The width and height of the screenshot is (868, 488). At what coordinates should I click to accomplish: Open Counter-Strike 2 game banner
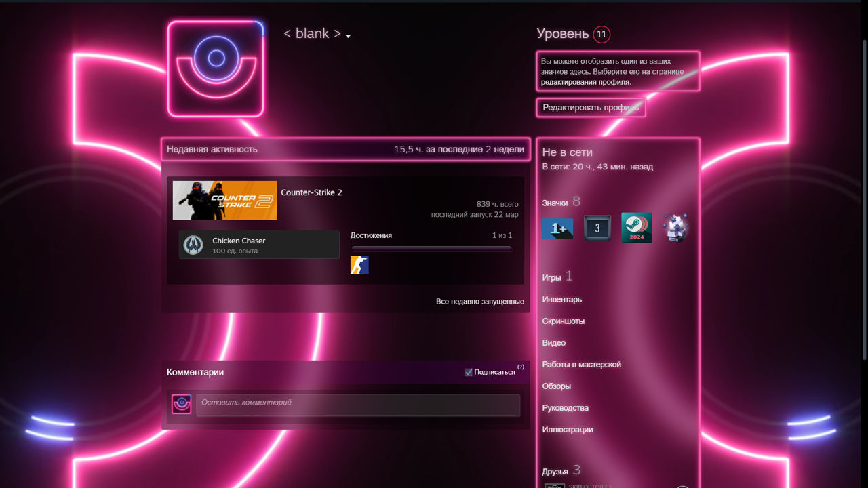point(224,201)
